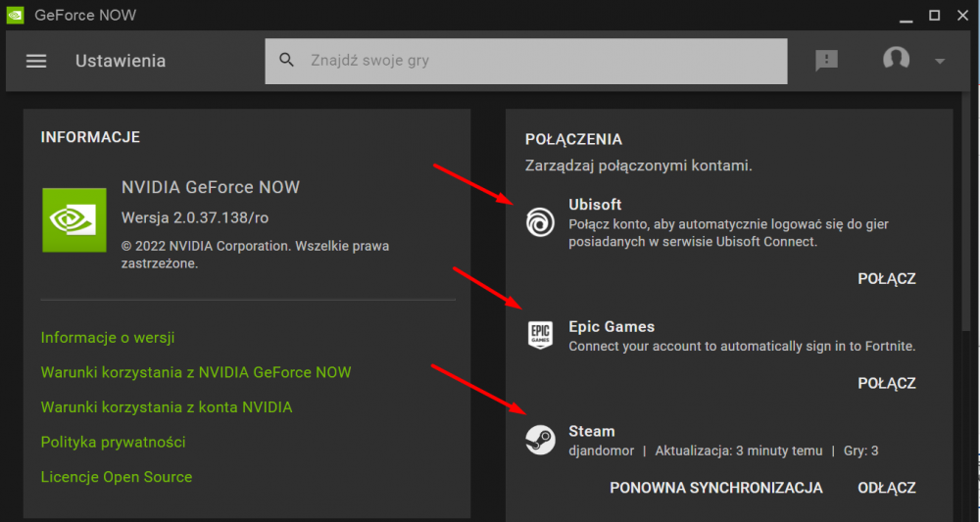Click the 'Ustawienia' page title
This screenshot has height=522, width=980.
(121, 61)
